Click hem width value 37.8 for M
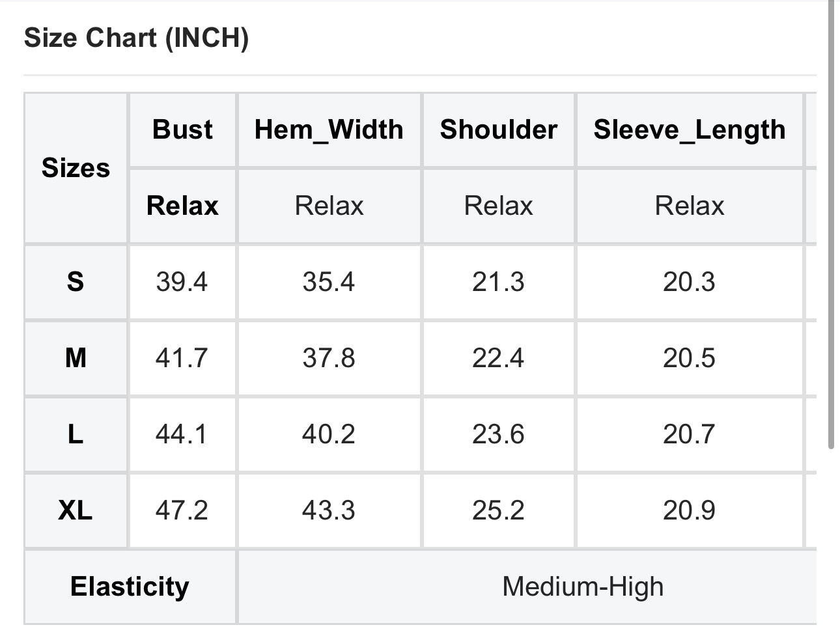This screenshot has width=840, height=638. point(329,358)
